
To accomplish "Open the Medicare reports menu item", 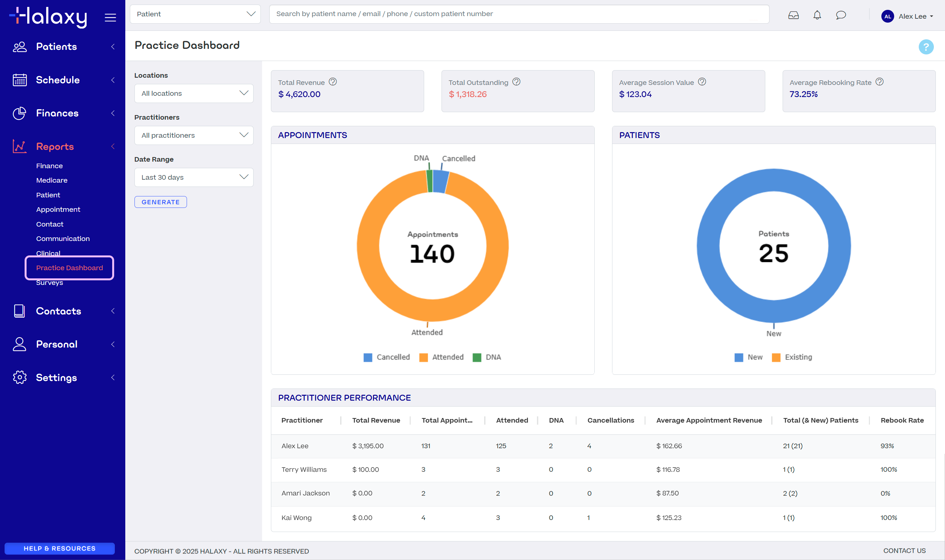I will 52,180.
